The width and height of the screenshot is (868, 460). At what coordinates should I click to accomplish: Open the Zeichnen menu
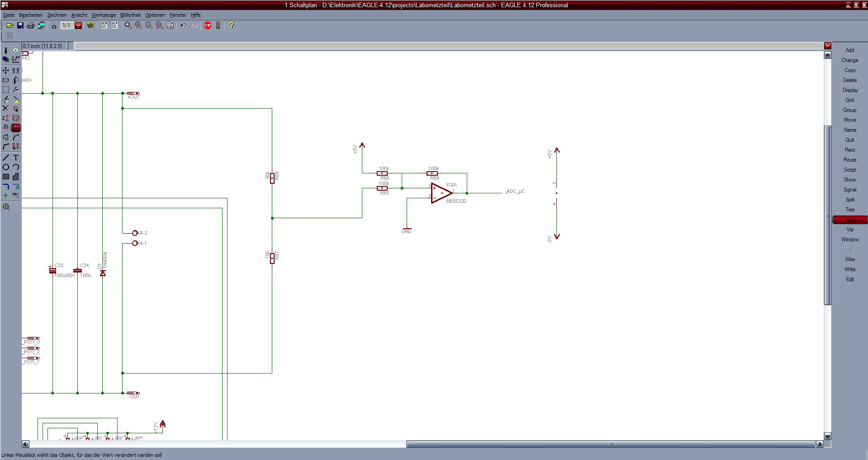click(57, 15)
